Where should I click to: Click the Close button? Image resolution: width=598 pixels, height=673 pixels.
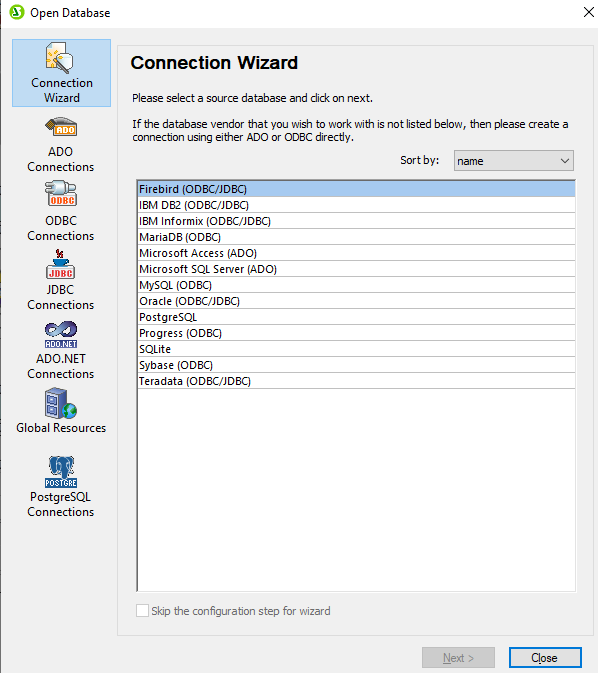click(x=545, y=657)
